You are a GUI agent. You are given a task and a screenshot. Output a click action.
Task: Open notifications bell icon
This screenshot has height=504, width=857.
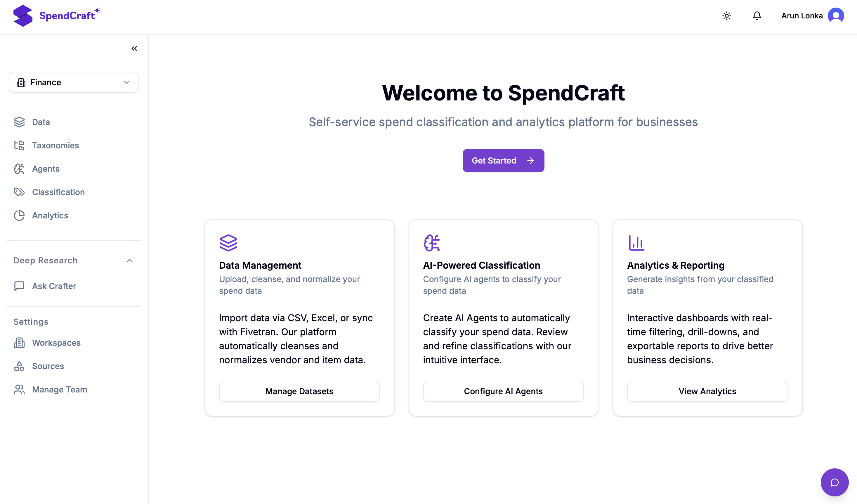tap(757, 16)
